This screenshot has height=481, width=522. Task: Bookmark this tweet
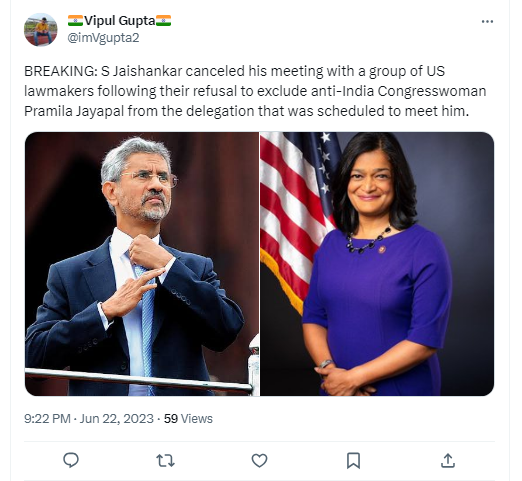click(353, 460)
